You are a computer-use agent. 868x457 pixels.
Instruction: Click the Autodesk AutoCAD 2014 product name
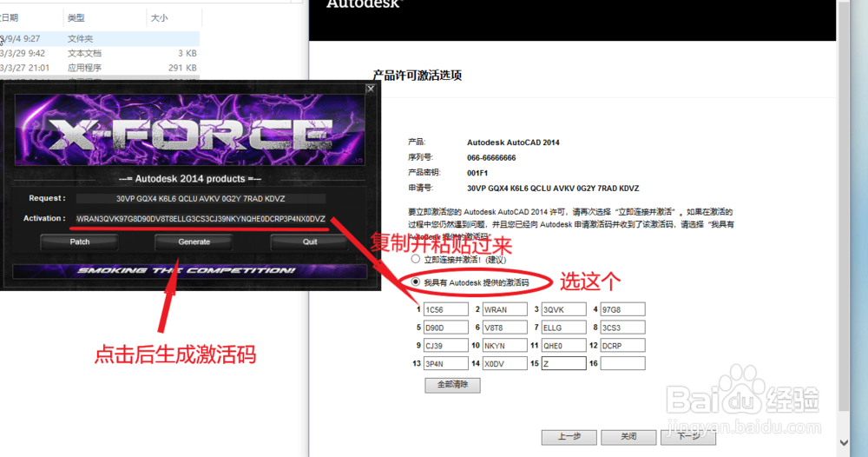[513, 142]
